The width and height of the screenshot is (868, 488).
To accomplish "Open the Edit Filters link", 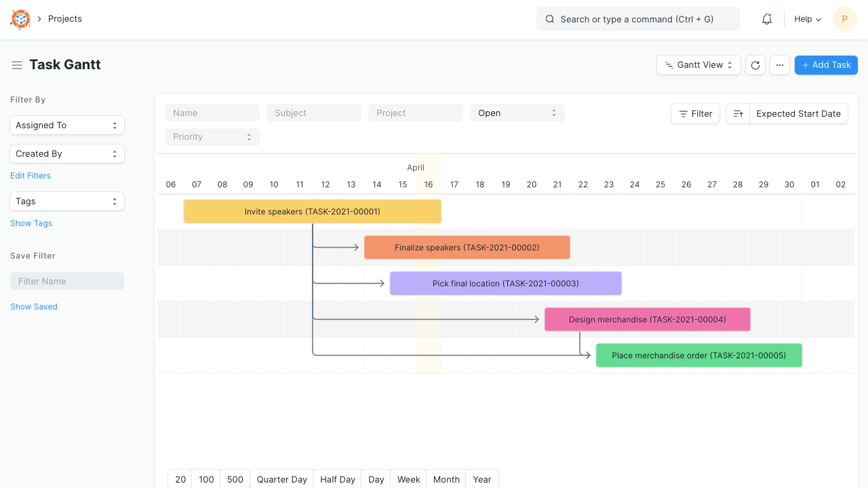I will click(31, 176).
